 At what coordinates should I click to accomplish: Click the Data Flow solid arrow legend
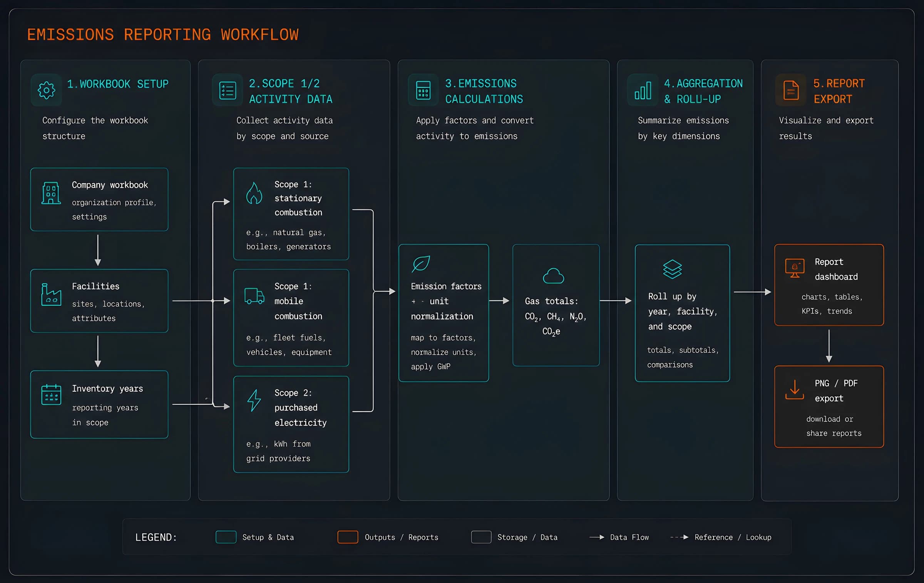(597, 537)
